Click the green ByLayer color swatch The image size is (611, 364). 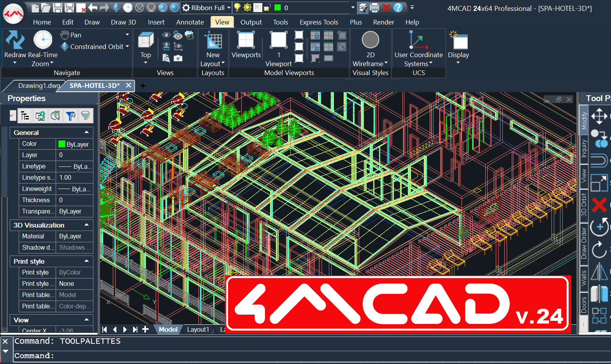61,144
